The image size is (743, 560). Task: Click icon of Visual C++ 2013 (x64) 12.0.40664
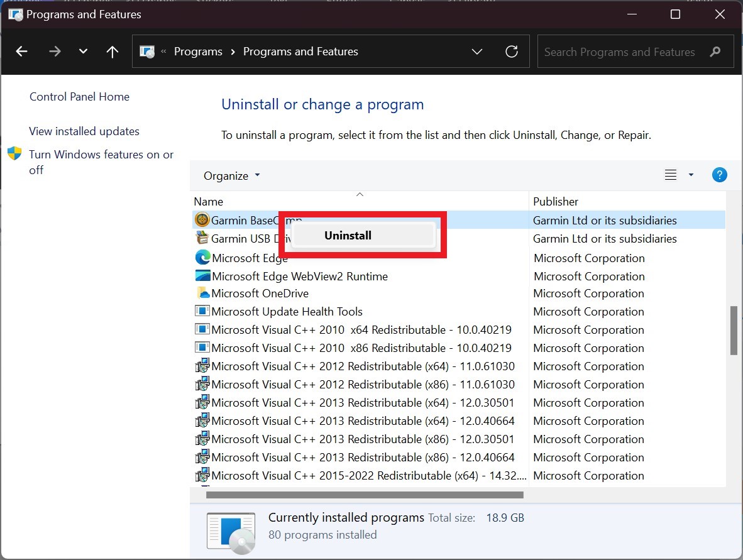point(202,420)
